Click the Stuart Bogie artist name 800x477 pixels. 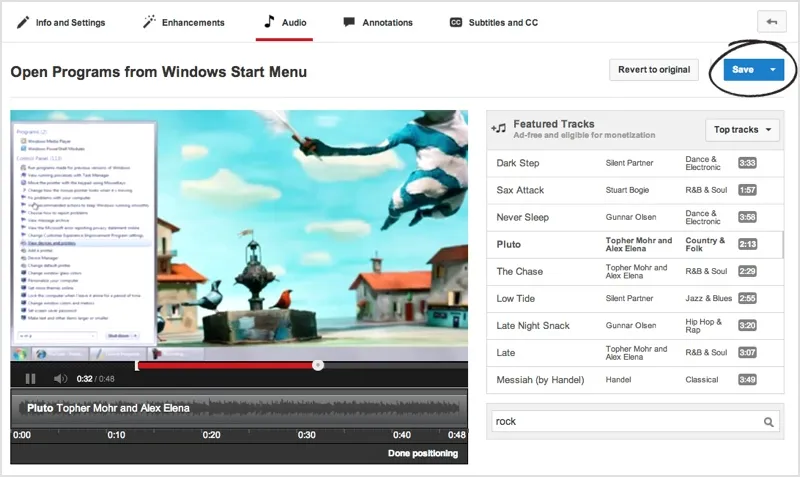point(627,190)
